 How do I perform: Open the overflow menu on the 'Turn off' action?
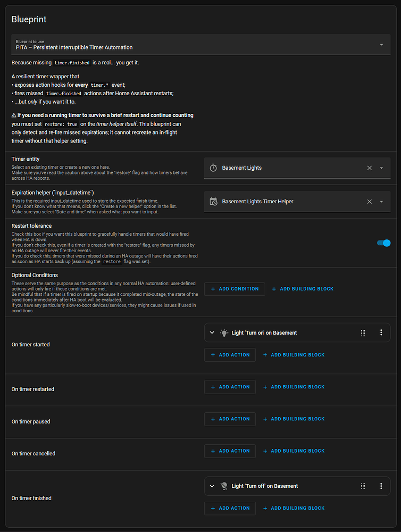(381, 486)
